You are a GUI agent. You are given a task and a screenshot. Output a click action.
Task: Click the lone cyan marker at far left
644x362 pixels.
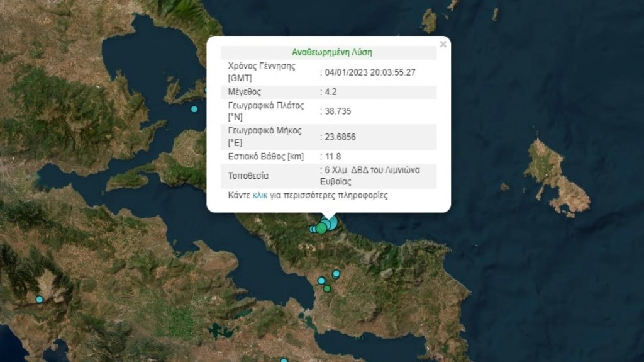click(39, 299)
